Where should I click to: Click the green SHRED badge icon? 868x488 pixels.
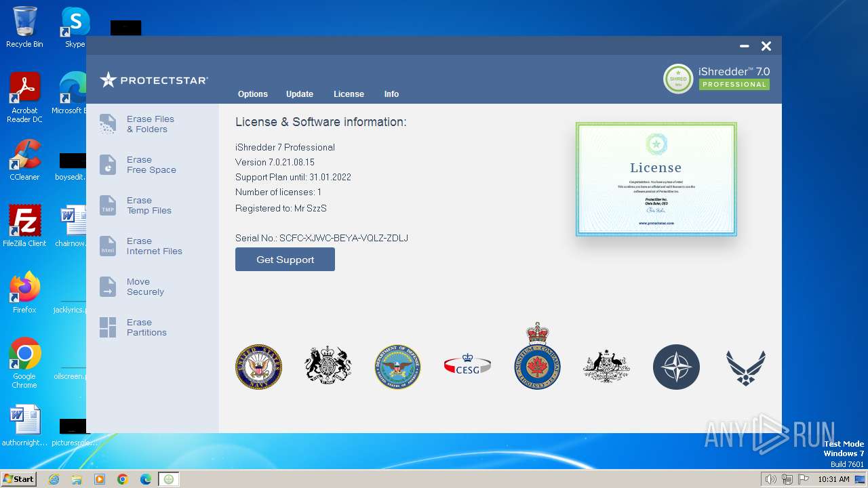(678, 79)
